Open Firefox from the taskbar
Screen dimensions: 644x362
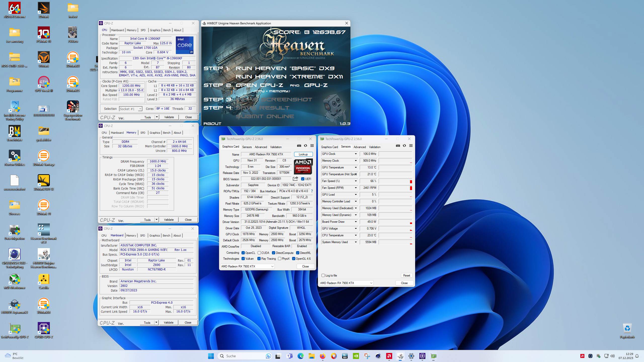pos(323,356)
